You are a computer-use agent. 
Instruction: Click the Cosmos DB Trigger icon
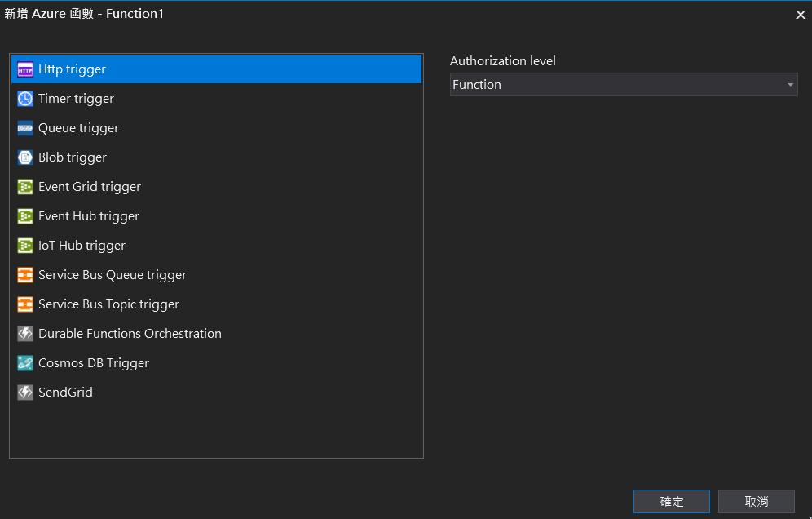coord(24,363)
